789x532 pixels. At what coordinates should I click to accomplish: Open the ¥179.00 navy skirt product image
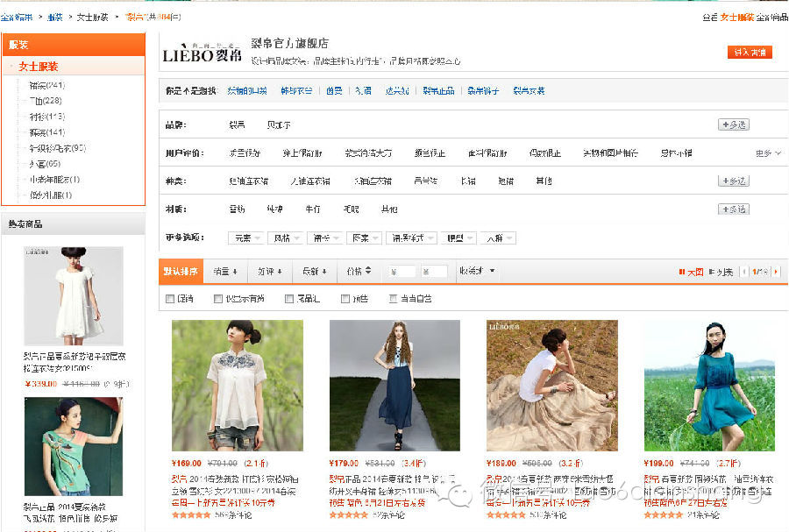394,386
